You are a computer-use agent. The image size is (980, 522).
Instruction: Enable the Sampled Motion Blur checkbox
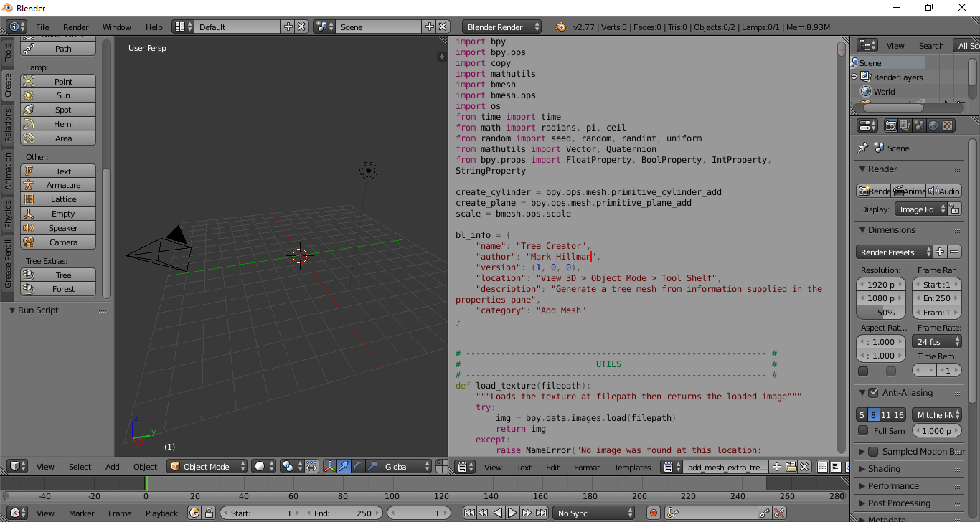pos(873,451)
